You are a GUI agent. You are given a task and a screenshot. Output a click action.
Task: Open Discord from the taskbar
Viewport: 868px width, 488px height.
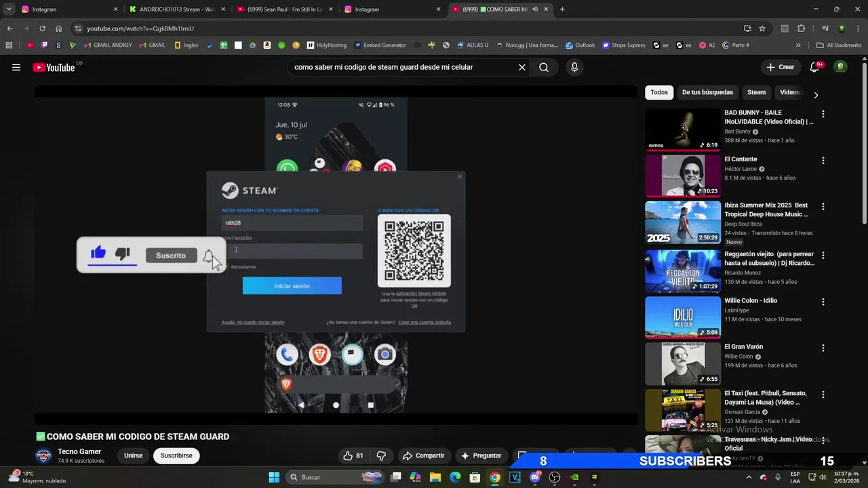pyautogui.click(x=535, y=477)
